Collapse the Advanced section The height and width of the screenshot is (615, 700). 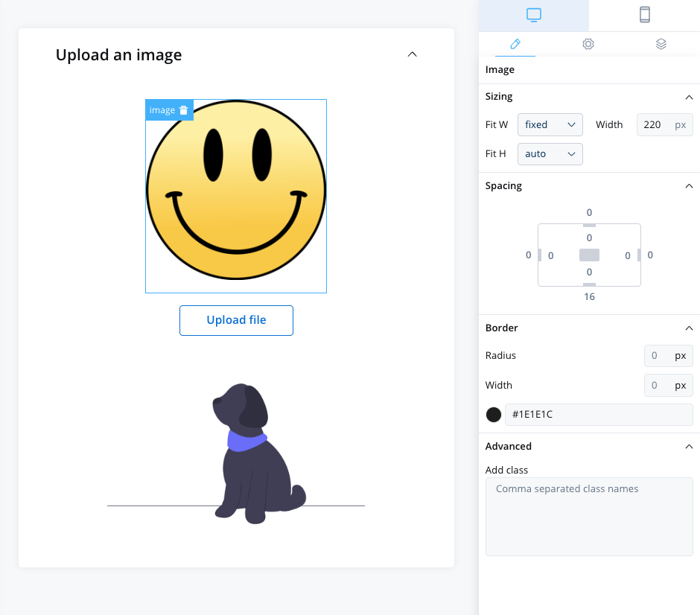coord(689,447)
